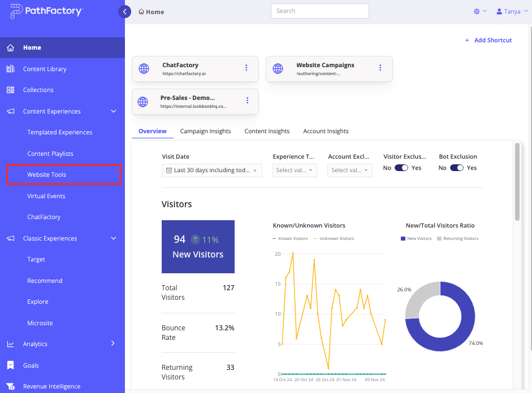The width and height of the screenshot is (532, 393).
Task: Switch to the Campaign Insights tab
Action: (x=205, y=131)
